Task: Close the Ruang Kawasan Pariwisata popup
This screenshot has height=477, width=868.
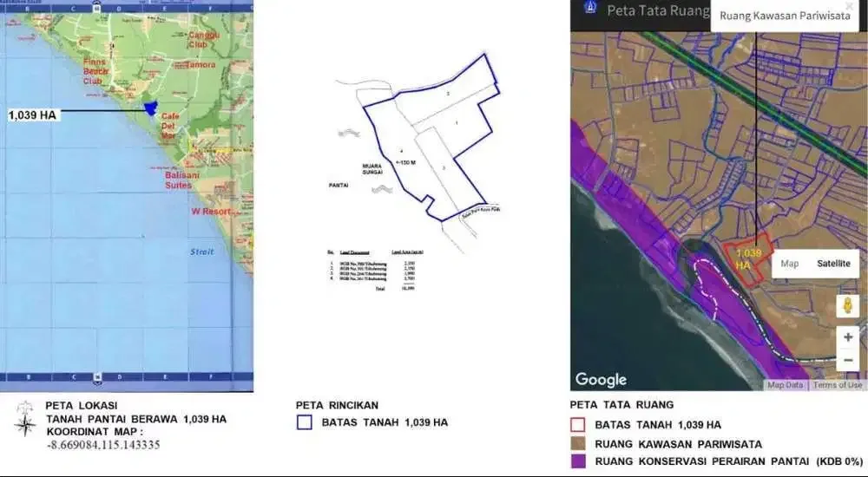Action: (849, 6)
